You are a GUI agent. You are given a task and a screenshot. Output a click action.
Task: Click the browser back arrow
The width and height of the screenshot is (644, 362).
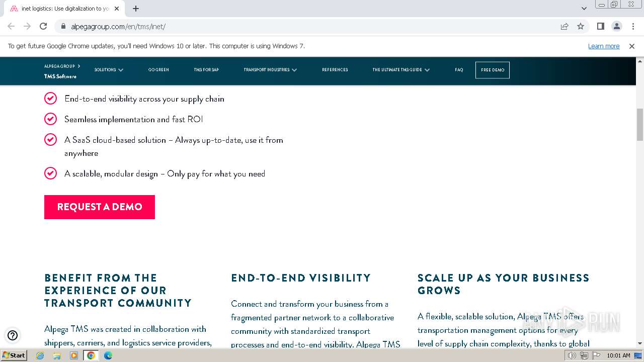11,26
